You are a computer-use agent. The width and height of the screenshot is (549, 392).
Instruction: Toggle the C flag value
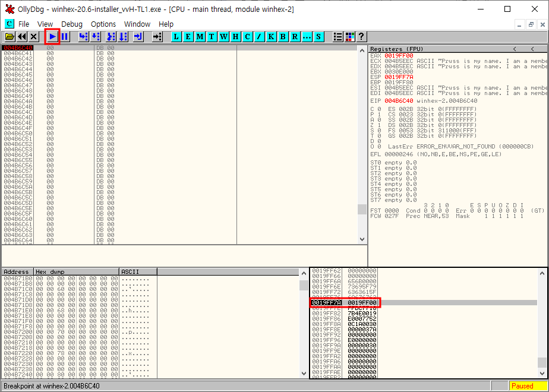(x=380, y=109)
